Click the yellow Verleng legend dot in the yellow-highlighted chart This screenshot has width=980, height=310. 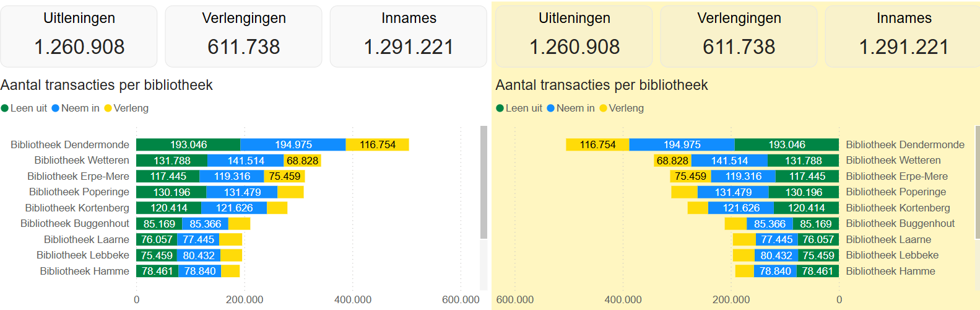(603, 108)
